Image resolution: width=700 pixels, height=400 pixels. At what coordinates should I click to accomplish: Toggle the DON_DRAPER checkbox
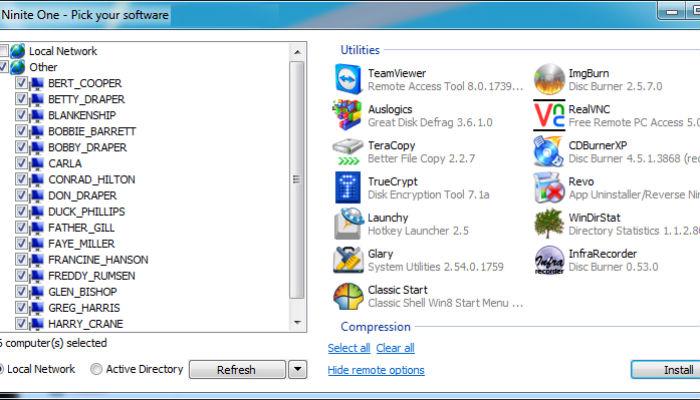(x=21, y=195)
